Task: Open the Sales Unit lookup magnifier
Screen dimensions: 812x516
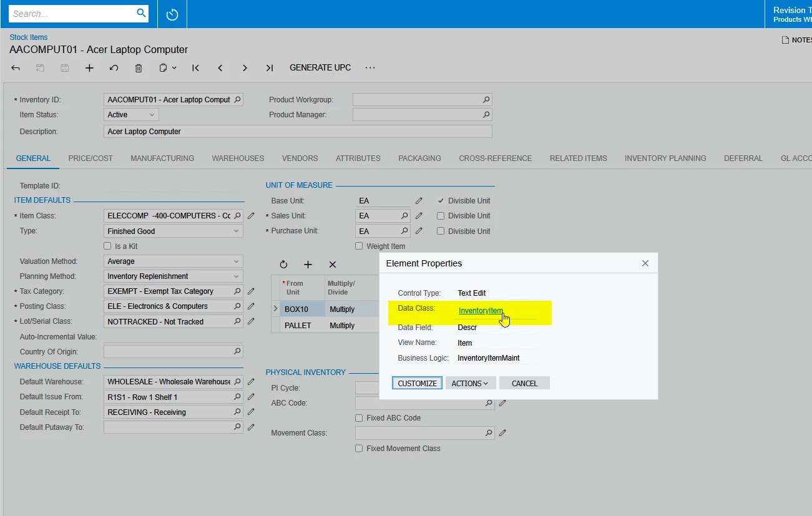Action: coord(405,216)
